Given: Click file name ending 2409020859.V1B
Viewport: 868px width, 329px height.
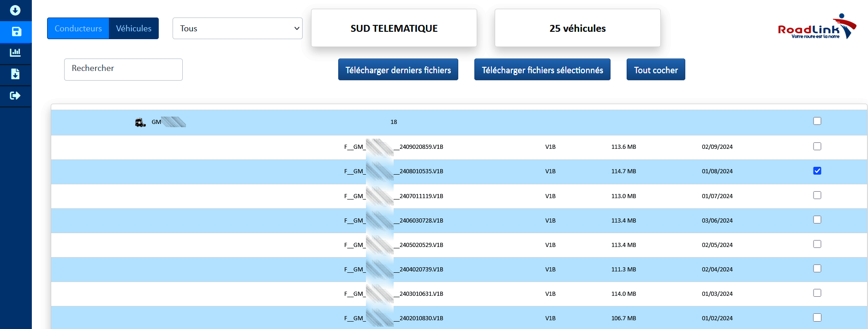Looking at the screenshot, I should 394,147.
